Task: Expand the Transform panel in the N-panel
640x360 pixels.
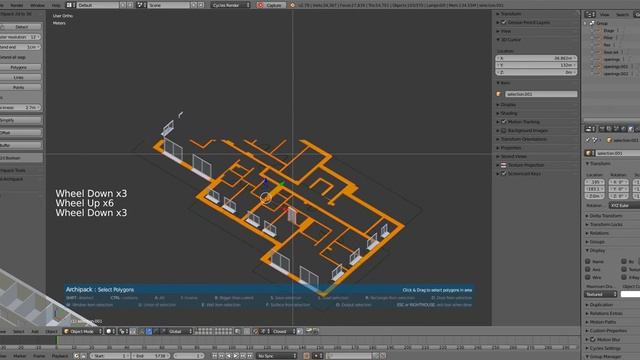Action: click(x=510, y=13)
